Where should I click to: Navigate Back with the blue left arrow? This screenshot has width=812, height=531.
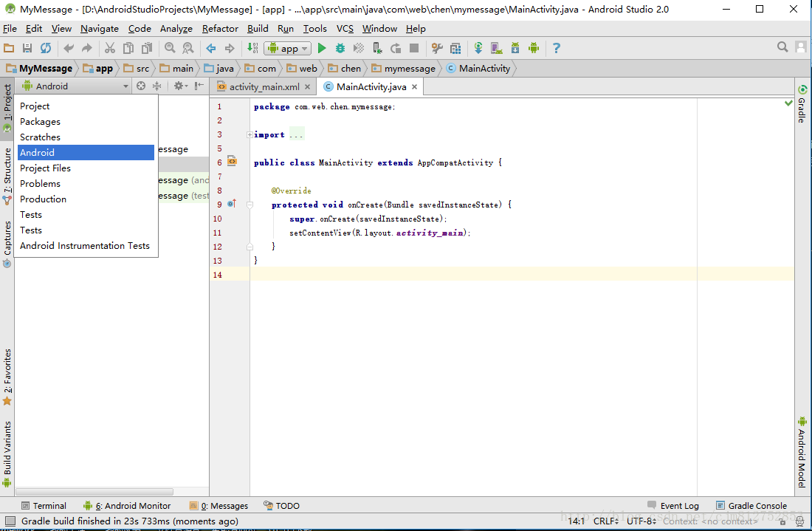pos(211,48)
